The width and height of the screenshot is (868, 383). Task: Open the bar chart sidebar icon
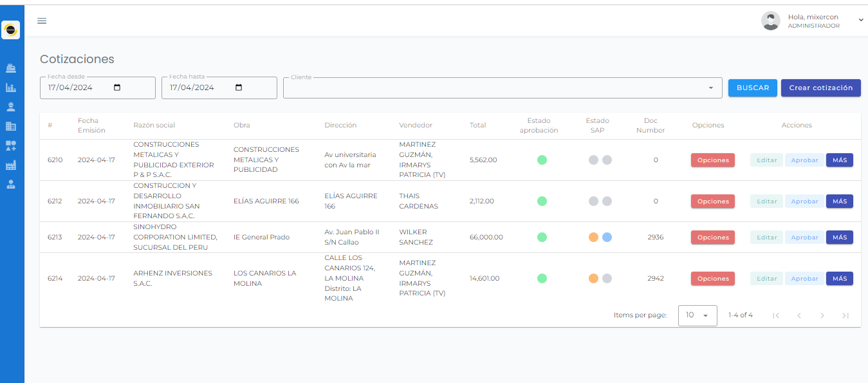point(11,88)
